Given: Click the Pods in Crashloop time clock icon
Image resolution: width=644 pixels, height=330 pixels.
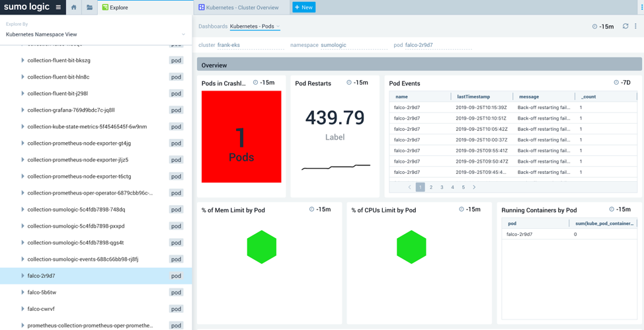Looking at the screenshot, I should point(256,83).
